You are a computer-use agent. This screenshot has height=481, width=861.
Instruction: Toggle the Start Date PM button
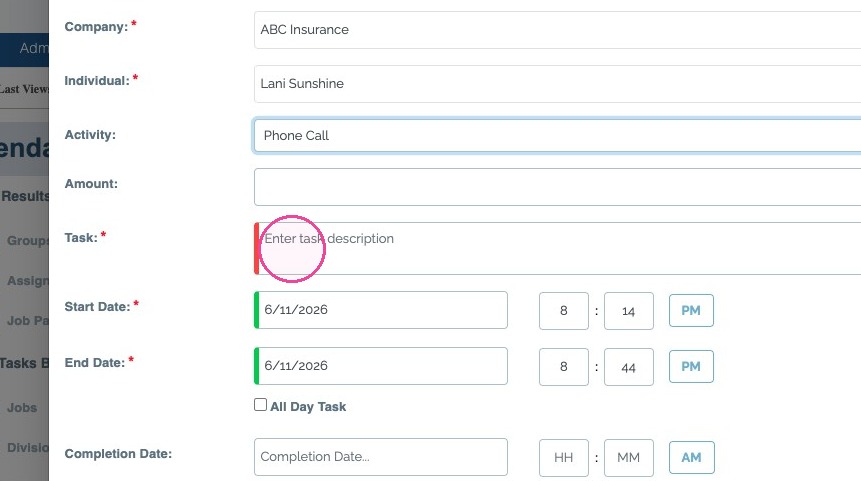(x=691, y=311)
